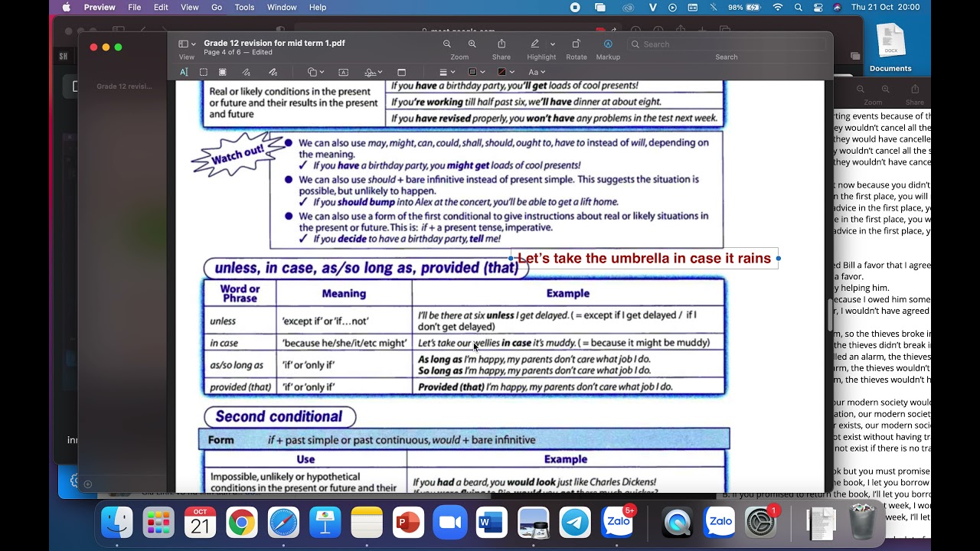
Task: Select the Instant Alpha tool
Action: pos(223,72)
